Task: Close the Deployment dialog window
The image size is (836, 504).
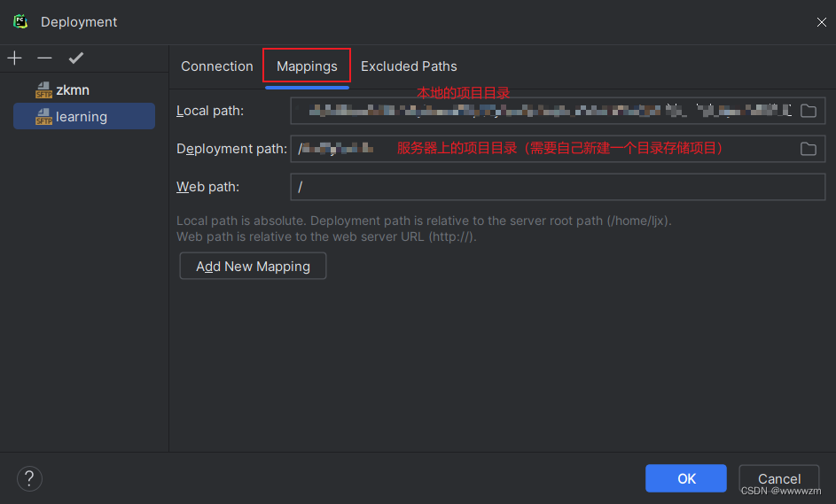Action: tap(822, 22)
